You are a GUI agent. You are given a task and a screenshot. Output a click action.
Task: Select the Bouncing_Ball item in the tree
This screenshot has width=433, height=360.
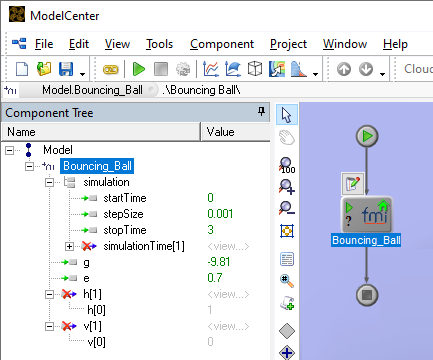click(x=97, y=166)
